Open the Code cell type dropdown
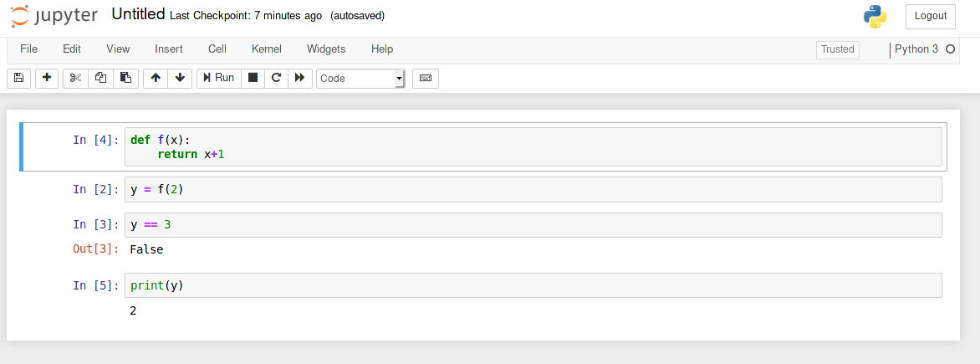This screenshot has height=364, width=980. (x=360, y=78)
